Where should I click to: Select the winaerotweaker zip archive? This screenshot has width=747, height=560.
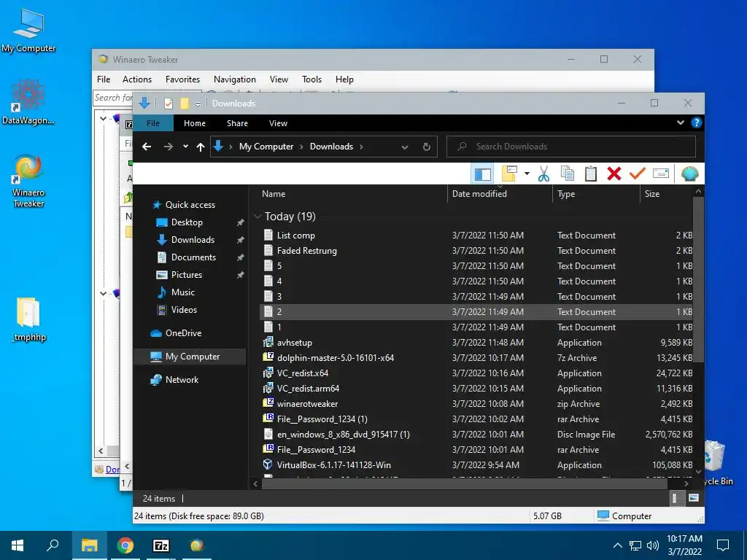[x=307, y=404]
